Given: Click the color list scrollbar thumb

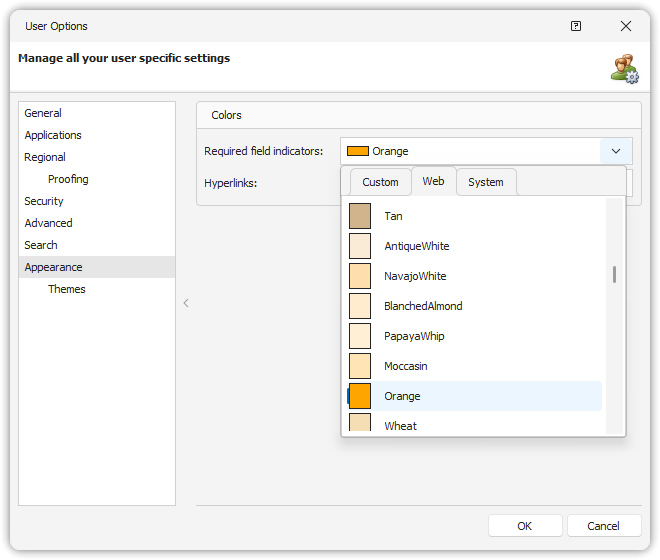Looking at the screenshot, I should 614,274.
